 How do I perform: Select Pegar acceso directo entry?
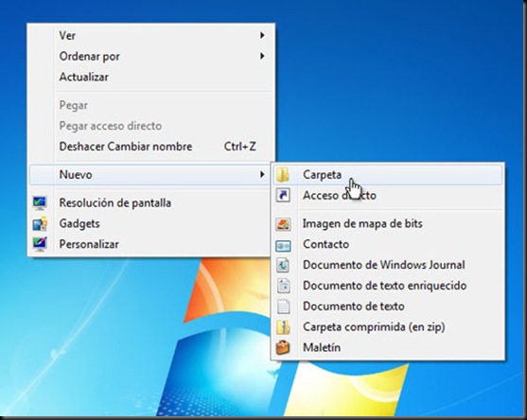[x=150, y=126]
